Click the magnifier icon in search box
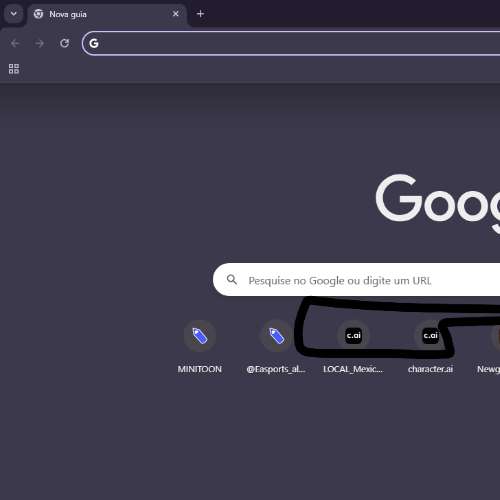This screenshot has height=500, width=500. [x=232, y=279]
